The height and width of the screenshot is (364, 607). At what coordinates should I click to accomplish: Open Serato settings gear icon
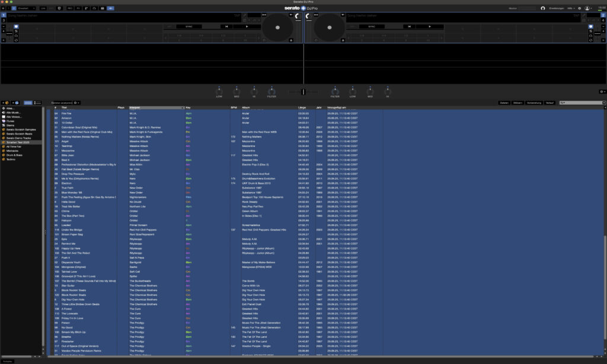click(x=580, y=8)
